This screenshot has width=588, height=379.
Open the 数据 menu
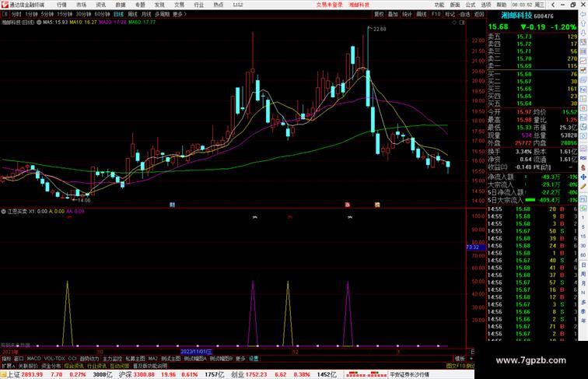(121, 5)
